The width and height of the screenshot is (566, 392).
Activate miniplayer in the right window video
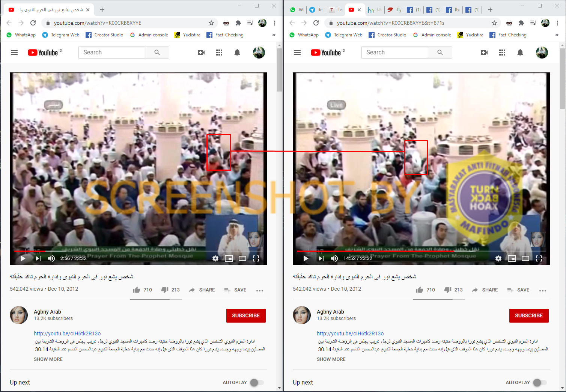(512, 258)
